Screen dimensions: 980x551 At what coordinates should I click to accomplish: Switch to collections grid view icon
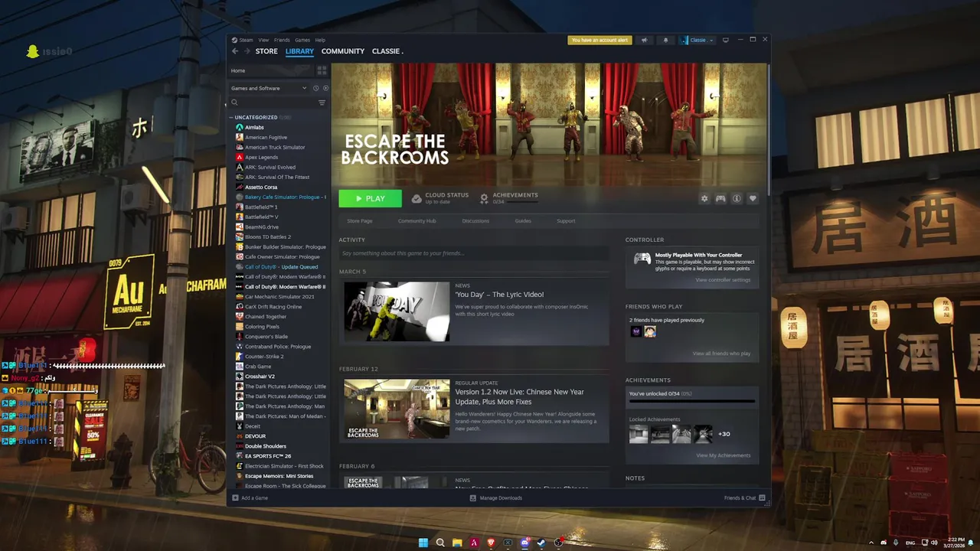click(322, 70)
